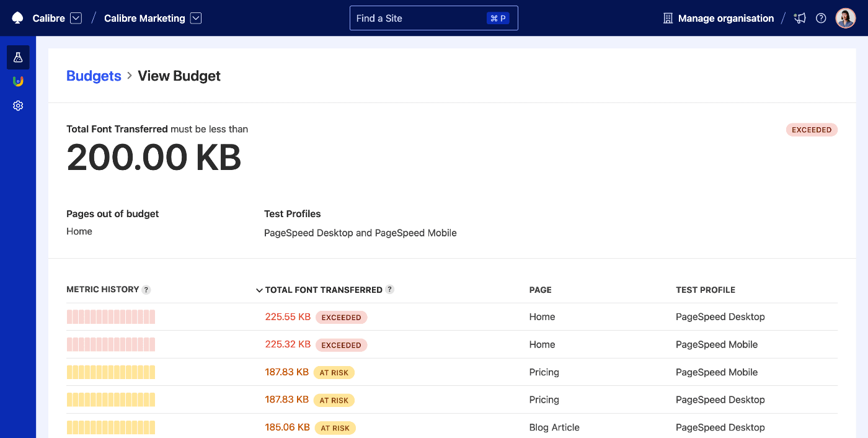Screen dimensions: 868x438
Task: Click the Calibre spade logo icon
Action: coord(17,18)
